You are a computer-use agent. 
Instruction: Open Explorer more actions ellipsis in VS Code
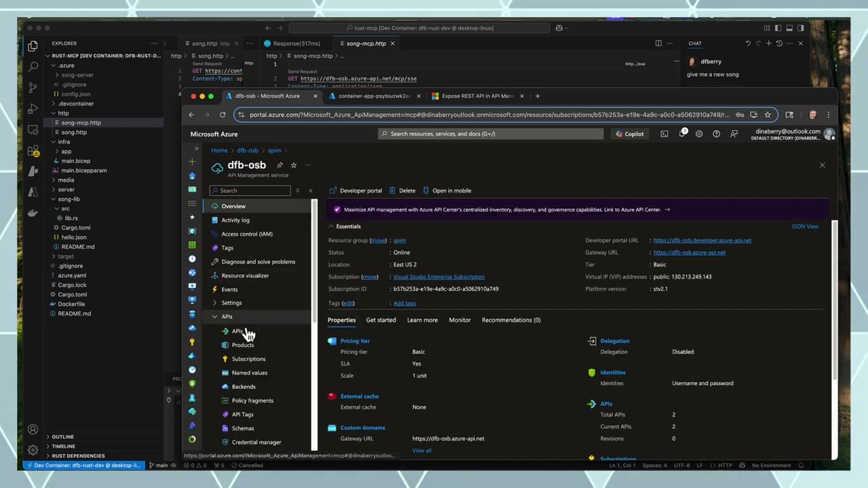[154, 43]
